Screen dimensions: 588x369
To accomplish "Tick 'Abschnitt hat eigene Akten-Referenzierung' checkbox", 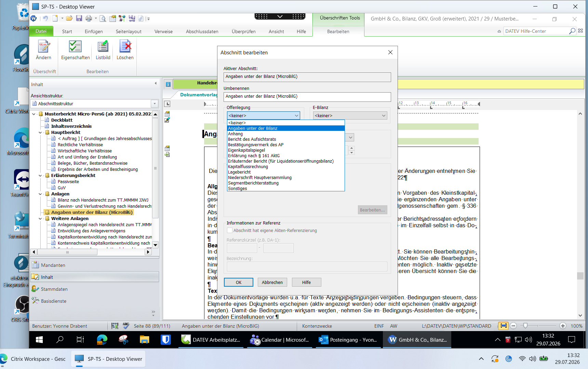I will (230, 231).
